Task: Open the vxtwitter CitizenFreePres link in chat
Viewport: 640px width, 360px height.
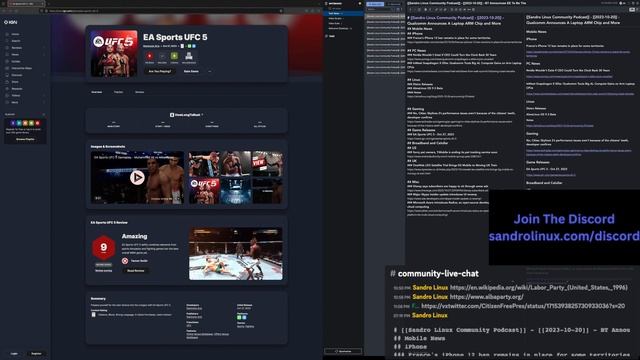Action: [x=522, y=306]
